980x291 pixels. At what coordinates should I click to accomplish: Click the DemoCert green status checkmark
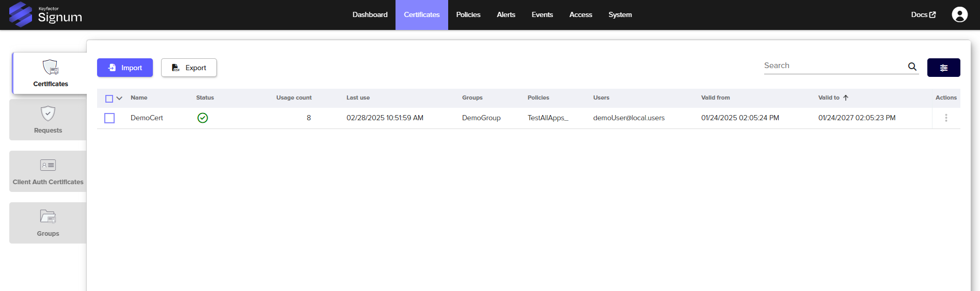pos(203,118)
